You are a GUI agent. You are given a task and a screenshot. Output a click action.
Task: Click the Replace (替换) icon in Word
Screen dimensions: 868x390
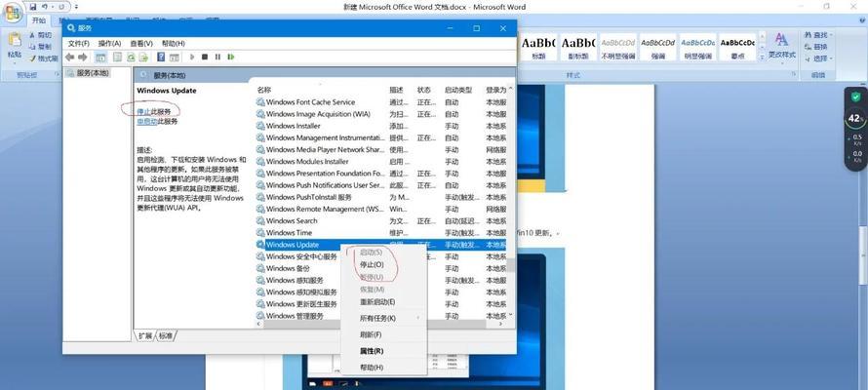point(809,47)
